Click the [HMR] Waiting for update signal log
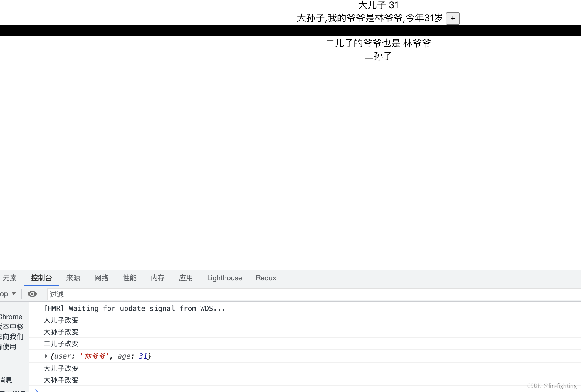The height and width of the screenshot is (392, 581). (x=135, y=309)
